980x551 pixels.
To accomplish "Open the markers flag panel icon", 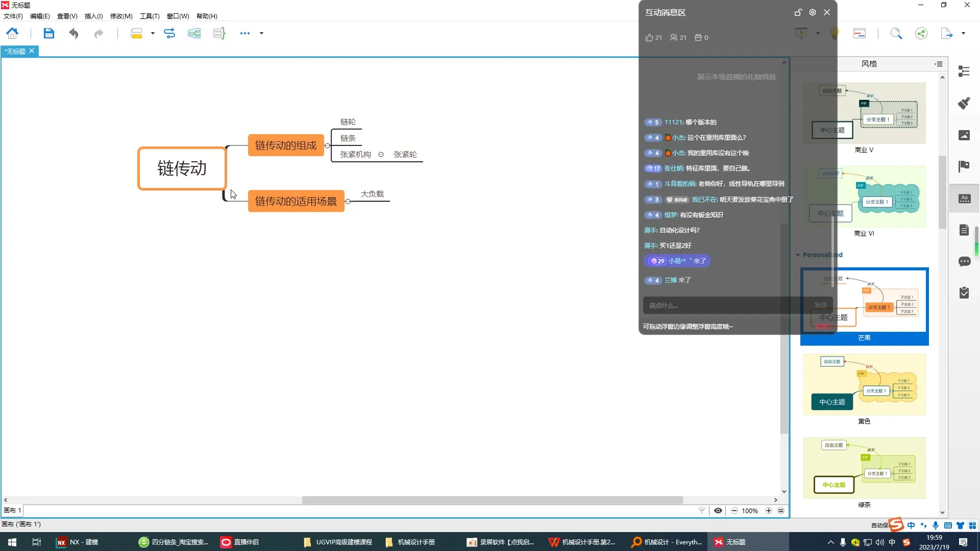I will tap(964, 166).
